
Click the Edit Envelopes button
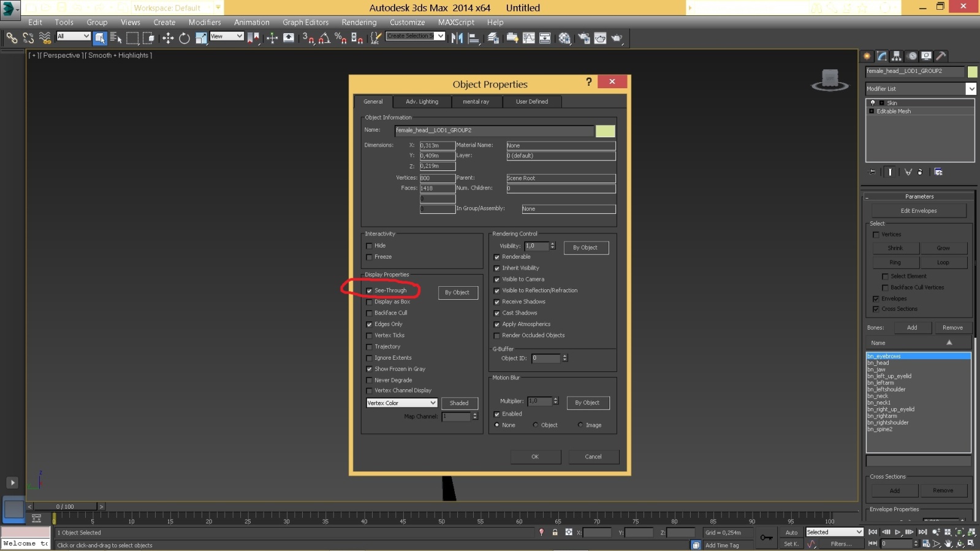(918, 211)
